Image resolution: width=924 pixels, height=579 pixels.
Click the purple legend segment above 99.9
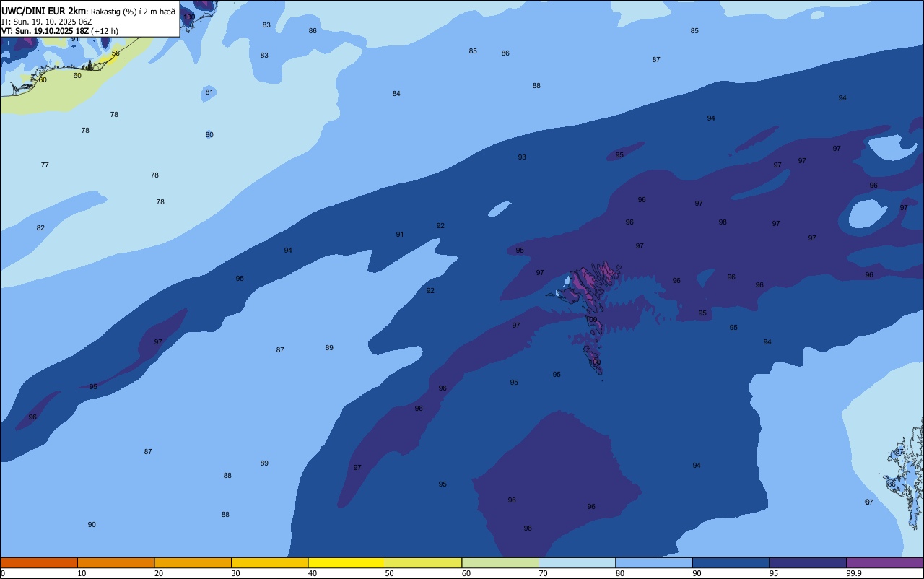pos(884,562)
